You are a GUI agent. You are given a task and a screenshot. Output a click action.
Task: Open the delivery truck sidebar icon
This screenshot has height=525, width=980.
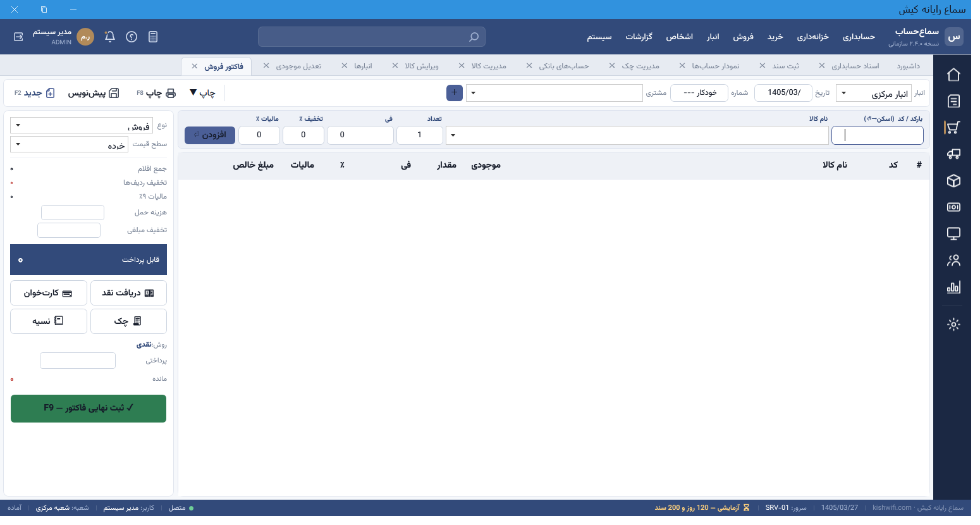953,154
